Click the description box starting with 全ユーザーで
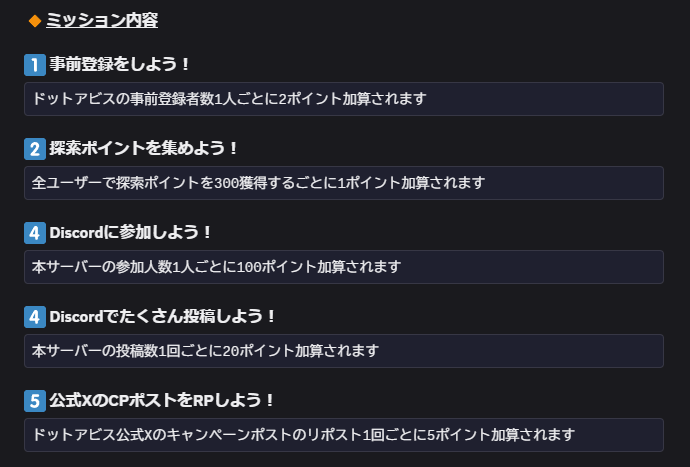 (343, 183)
